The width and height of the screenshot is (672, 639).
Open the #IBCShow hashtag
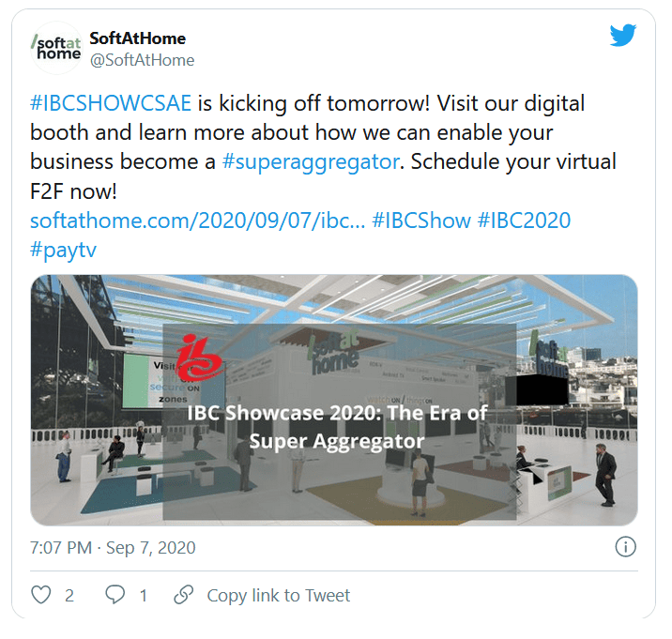(x=421, y=221)
